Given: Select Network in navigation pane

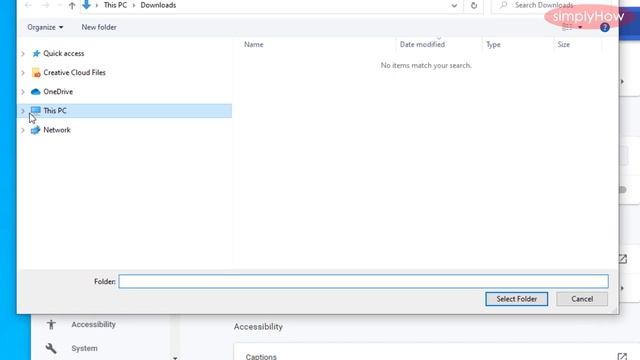Looking at the screenshot, I should 57,130.
